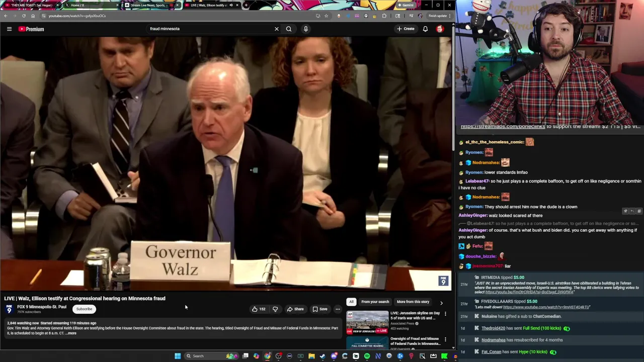644x362 pixels.
Task: Open FOX 9 Minneapolis-St. Paul channel name
Action: [42, 307]
